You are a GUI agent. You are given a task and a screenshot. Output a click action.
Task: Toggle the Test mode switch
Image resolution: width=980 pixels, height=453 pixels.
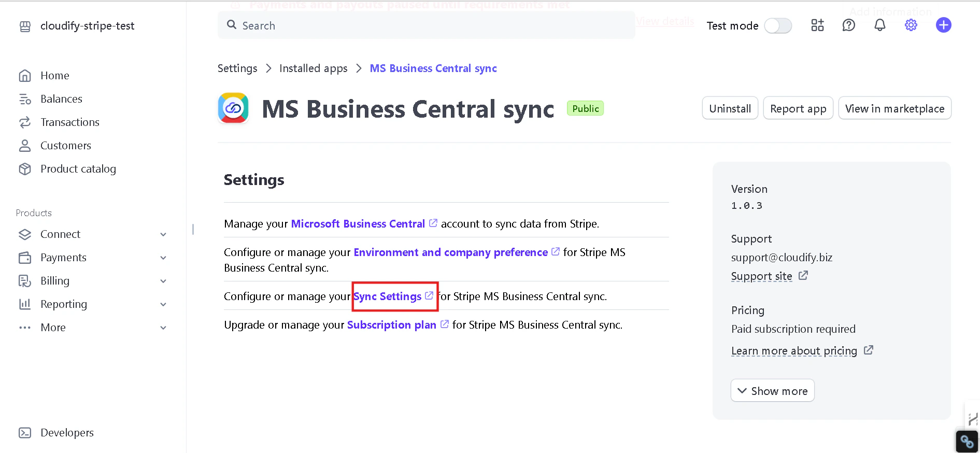778,25
